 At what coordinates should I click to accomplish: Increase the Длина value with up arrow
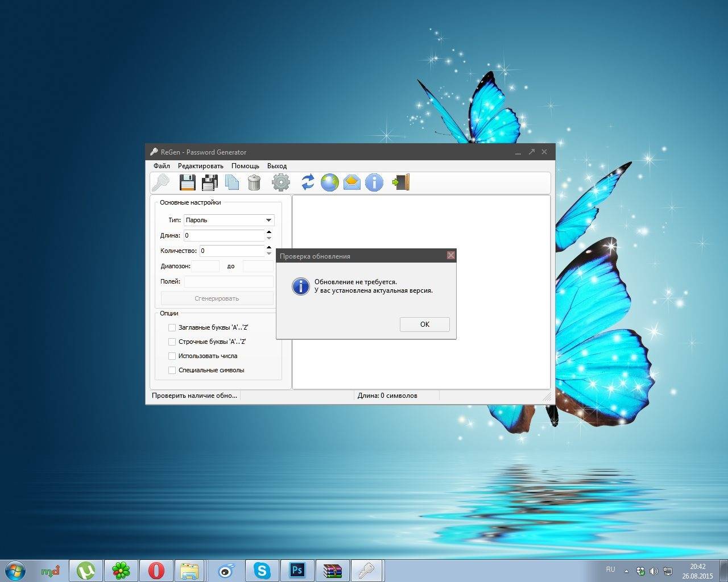[269, 232]
